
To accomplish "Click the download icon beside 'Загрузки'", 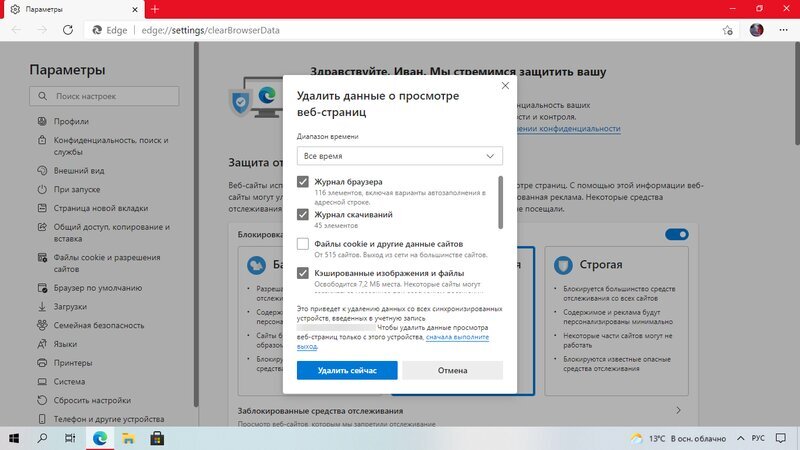I will tap(42, 307).
